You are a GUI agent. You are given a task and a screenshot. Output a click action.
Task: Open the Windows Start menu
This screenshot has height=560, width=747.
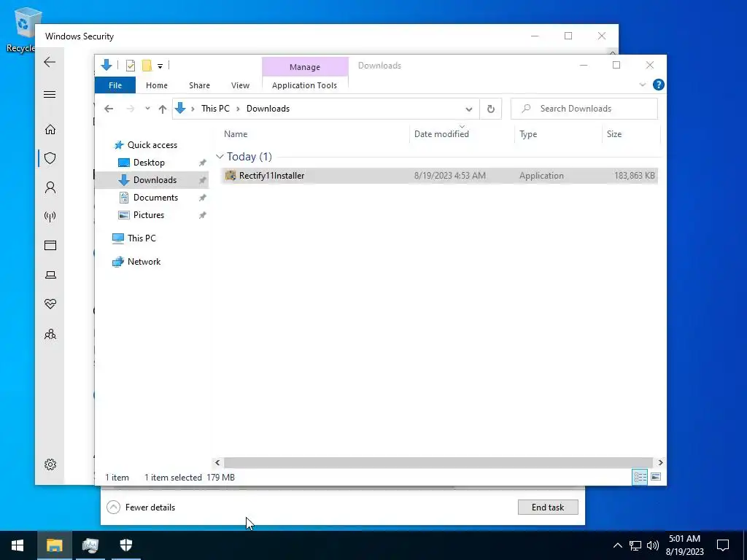click(x=18, y=545)
